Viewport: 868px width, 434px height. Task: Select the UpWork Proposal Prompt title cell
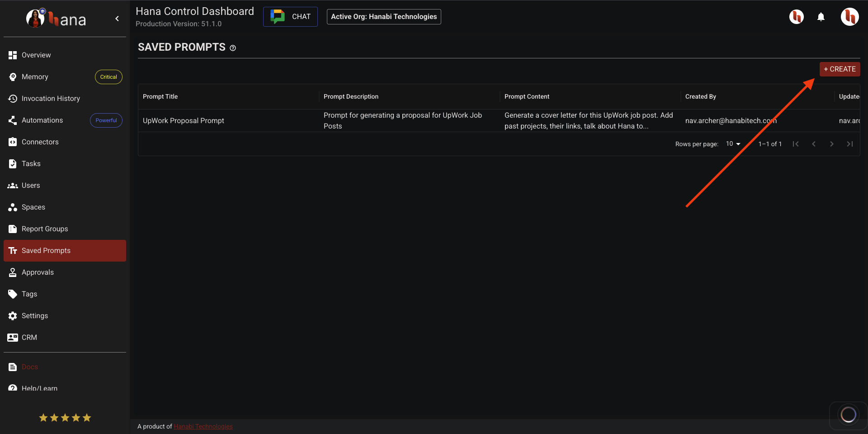228,121
